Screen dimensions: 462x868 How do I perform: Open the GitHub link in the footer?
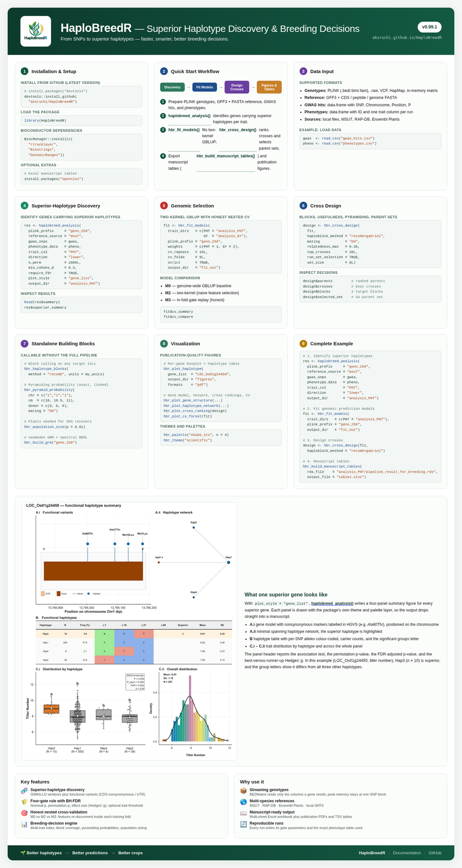(x=435, y=853)
